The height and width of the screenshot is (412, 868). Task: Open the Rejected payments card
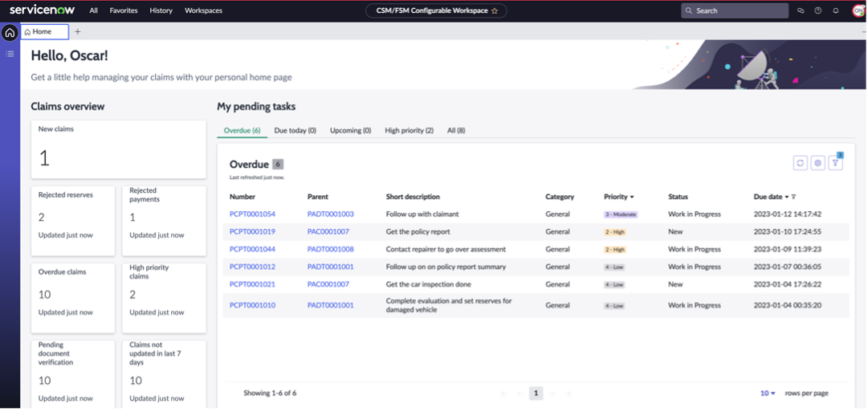click(165, 220)
